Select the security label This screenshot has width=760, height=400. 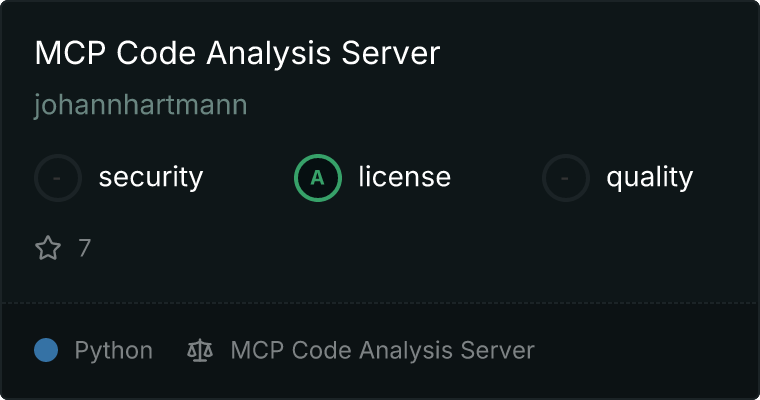[151, 177]
